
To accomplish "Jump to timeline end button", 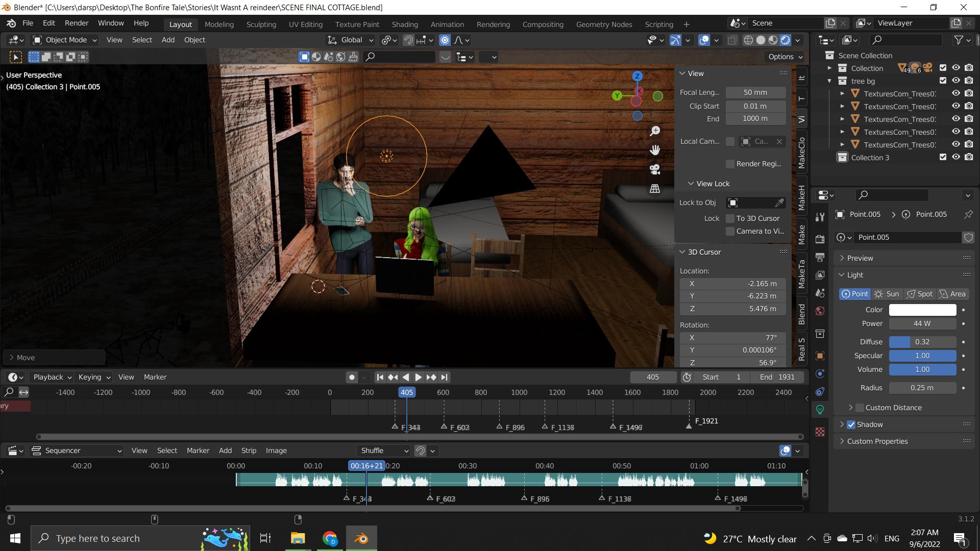I will click(444, 378).
